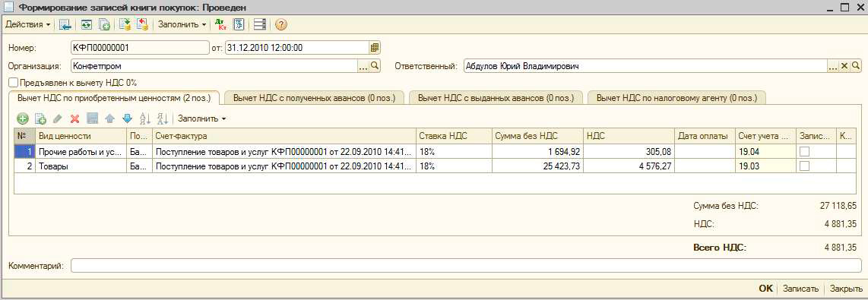This screenshot has width=868, height=300.
Task: Open the Дт/Кт posting results icon
Action: [x=220, y=24]
